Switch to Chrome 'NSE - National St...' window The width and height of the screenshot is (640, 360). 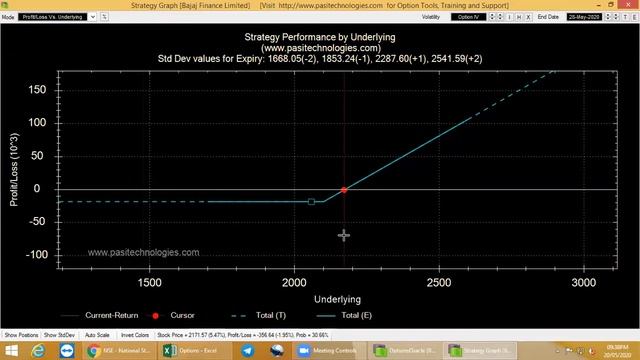[119, 351]
